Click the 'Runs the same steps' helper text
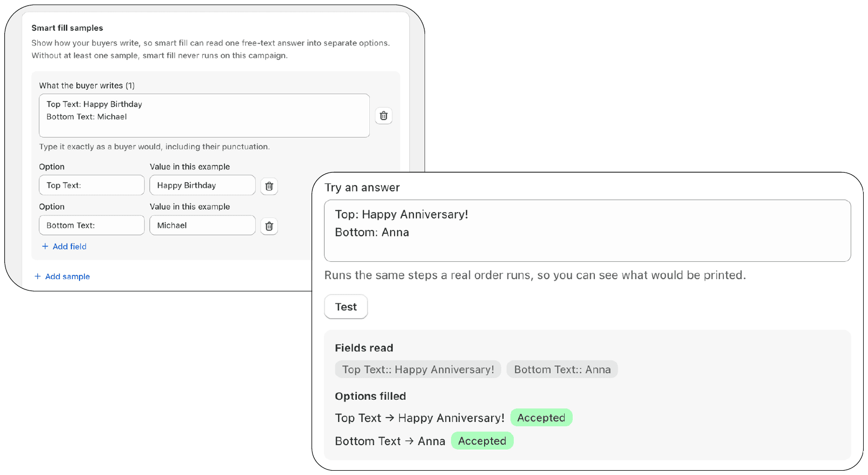Image resolution: width=868 pixels, height=475 pixels. (x=535, y=275)
